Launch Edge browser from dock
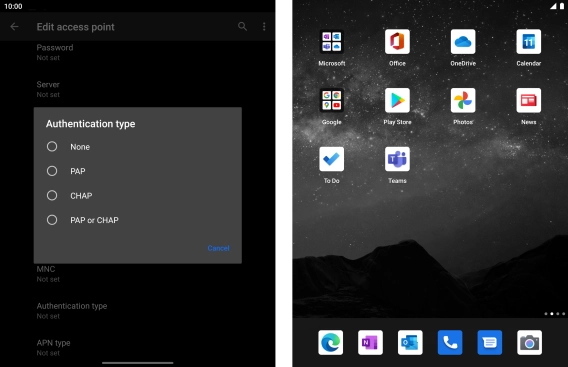Viewport: 568px width, 367px height. click(331, 342)
